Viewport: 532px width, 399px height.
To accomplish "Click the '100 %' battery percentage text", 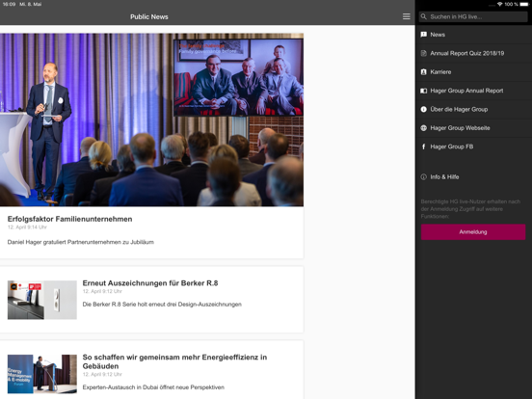I will 511,4.
